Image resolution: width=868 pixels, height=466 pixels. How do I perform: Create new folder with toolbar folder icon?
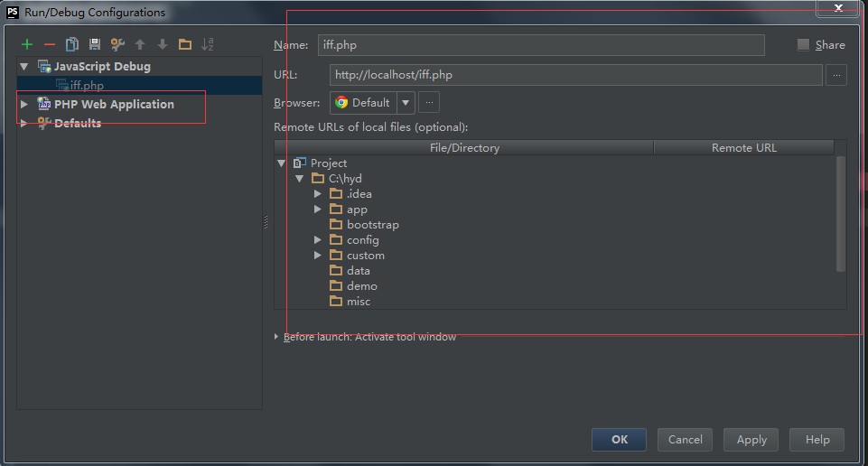pyautogui.click(x=185, y=44)
